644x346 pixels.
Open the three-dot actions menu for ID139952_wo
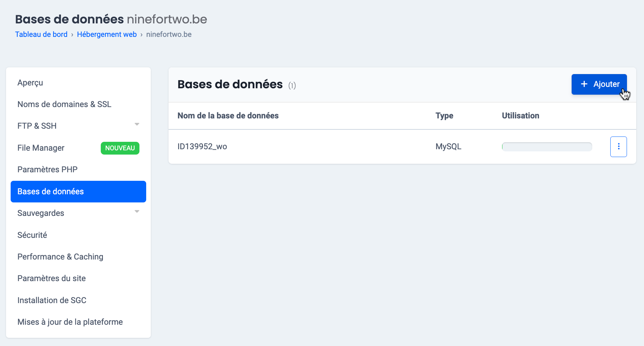pos(618,146)
